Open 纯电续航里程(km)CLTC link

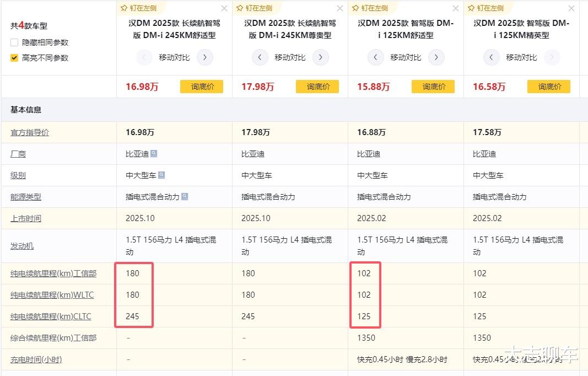pos(51,316)
